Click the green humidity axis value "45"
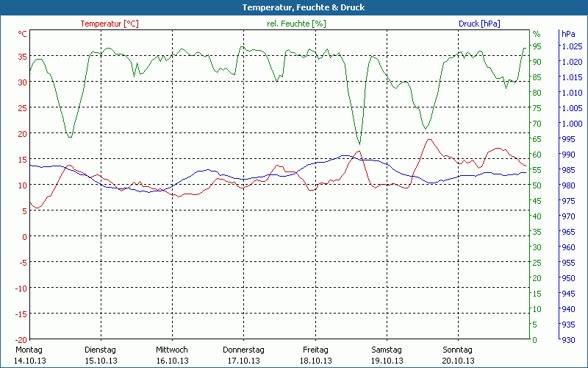Screen dimensions: 588x368 coord(537,201)
